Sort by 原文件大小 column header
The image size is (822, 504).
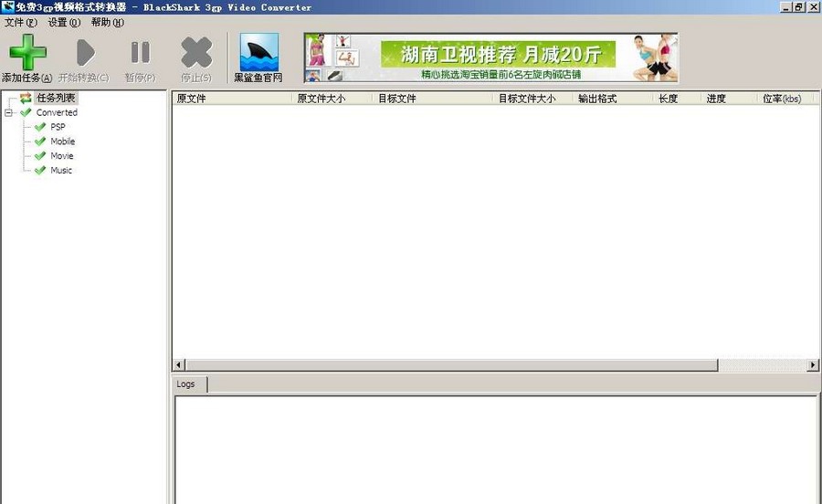[332, 99]
